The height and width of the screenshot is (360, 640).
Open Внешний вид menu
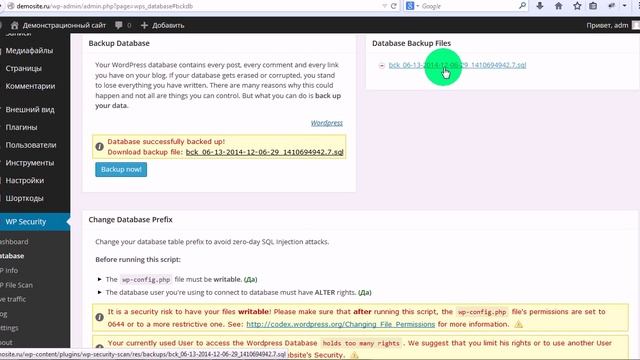(x=30, y=109)
